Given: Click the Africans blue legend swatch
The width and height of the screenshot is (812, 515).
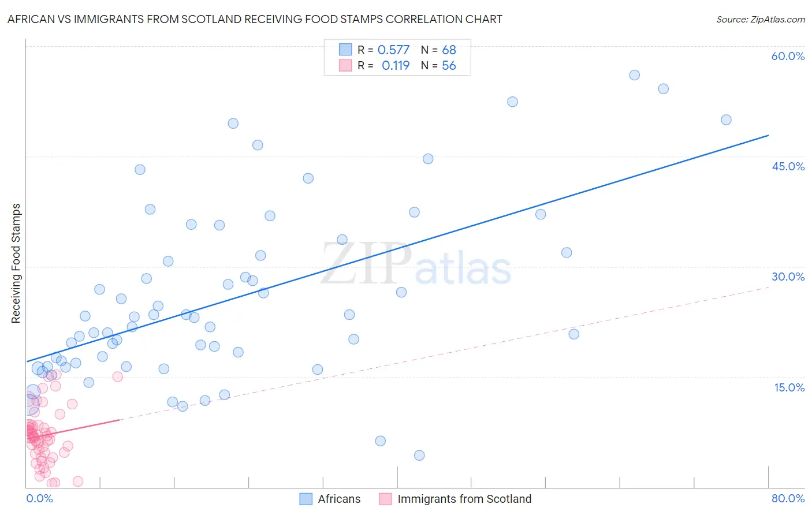Looking at the screenshot, I should click(x=306, y=499).
